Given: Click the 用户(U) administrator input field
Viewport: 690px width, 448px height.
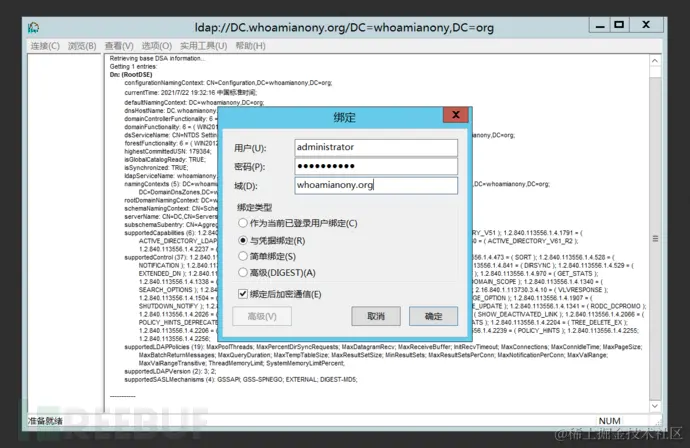Looking at the screenshot, I should [x=376, y=147].
